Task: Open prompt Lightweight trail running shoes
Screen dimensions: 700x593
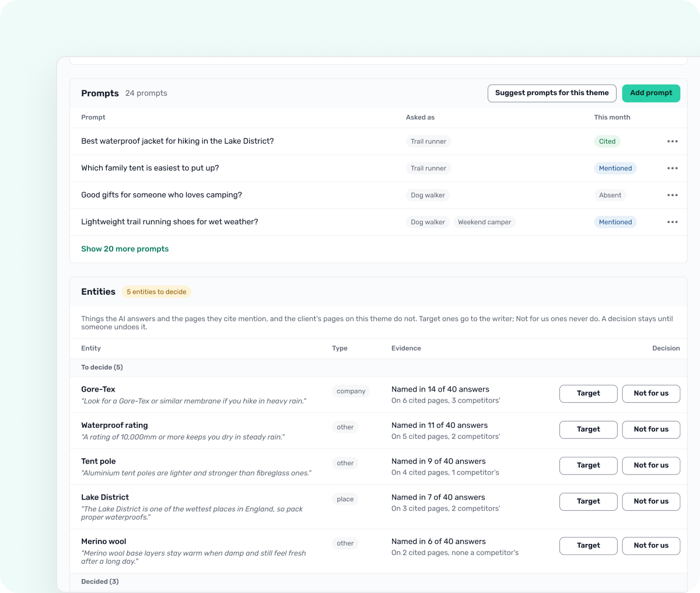Action: (x=169, y=222)
